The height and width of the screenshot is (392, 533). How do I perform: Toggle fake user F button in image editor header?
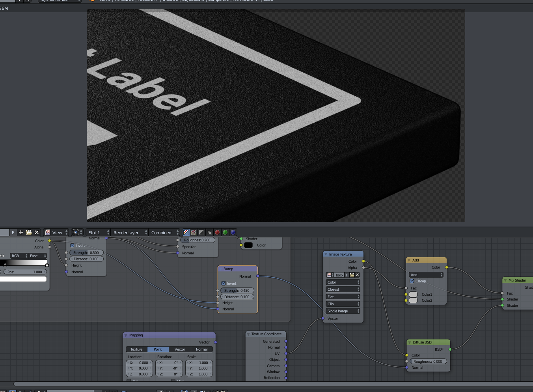pos(13,232)
